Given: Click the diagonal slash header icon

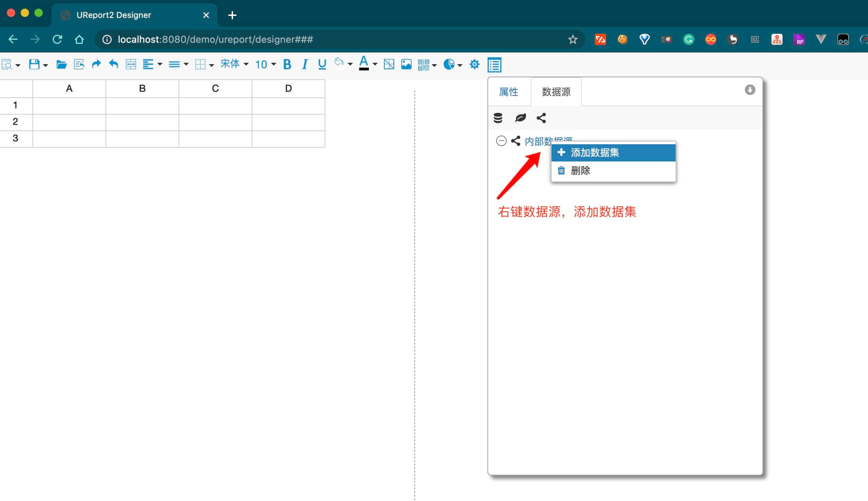Looking at the screenshot, I should click(389, 65).
